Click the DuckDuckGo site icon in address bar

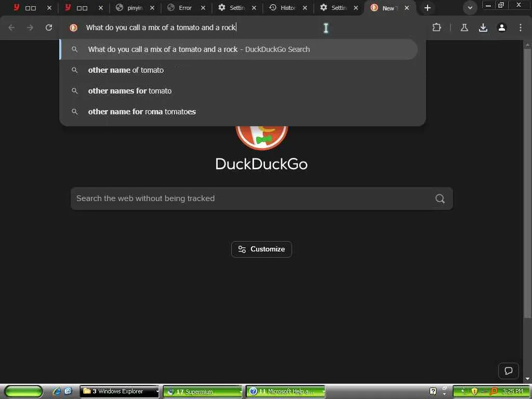coord(73,28)
